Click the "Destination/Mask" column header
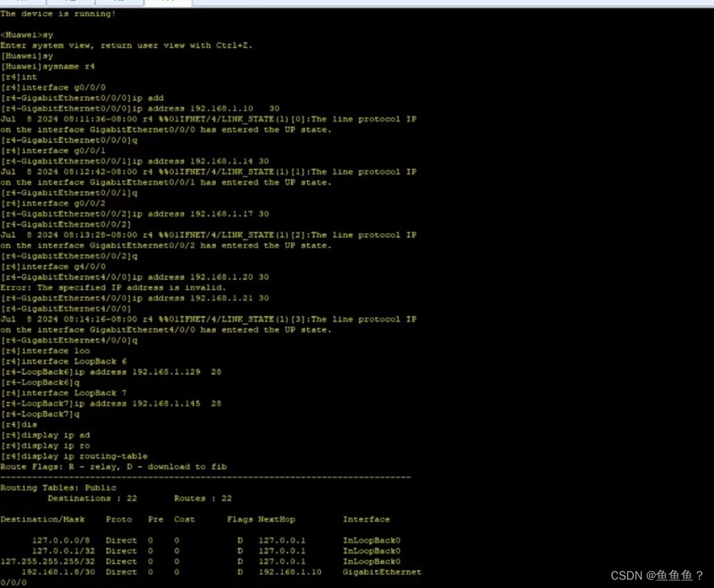Viewport: 714px width, 588px height. point(43,520)
